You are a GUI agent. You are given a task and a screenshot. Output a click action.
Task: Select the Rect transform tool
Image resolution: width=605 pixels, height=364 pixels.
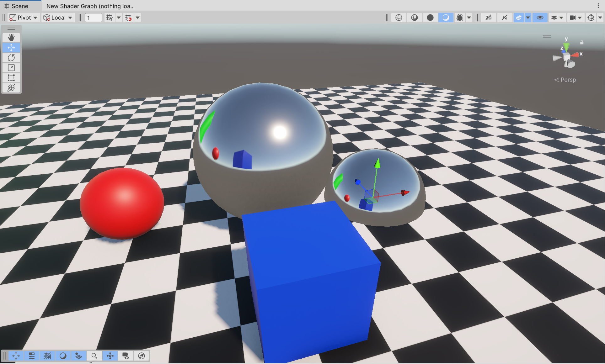[x=11, y=78]
